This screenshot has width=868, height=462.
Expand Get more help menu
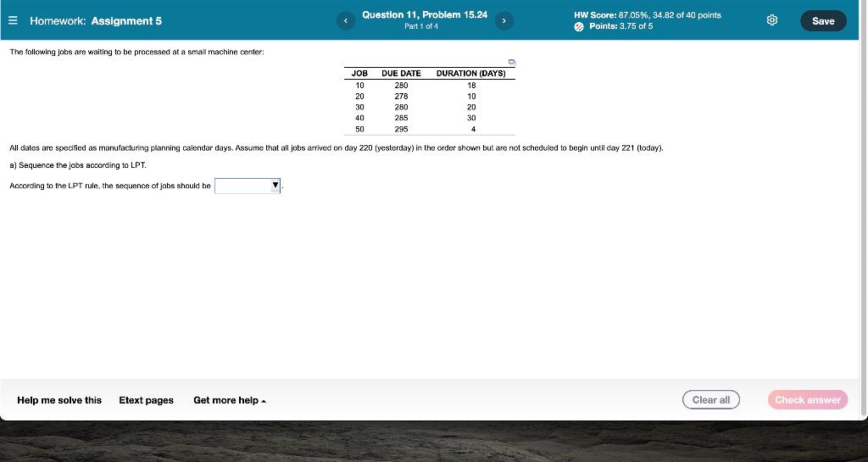pyautogui.click(x=230, y=400)
